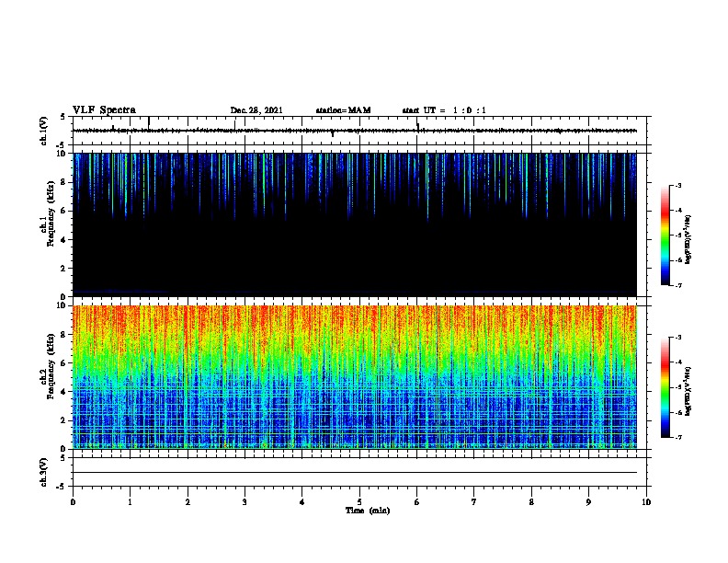
Task: Click the ch.1 voltage waveform trace
Action: pos(355,131)
